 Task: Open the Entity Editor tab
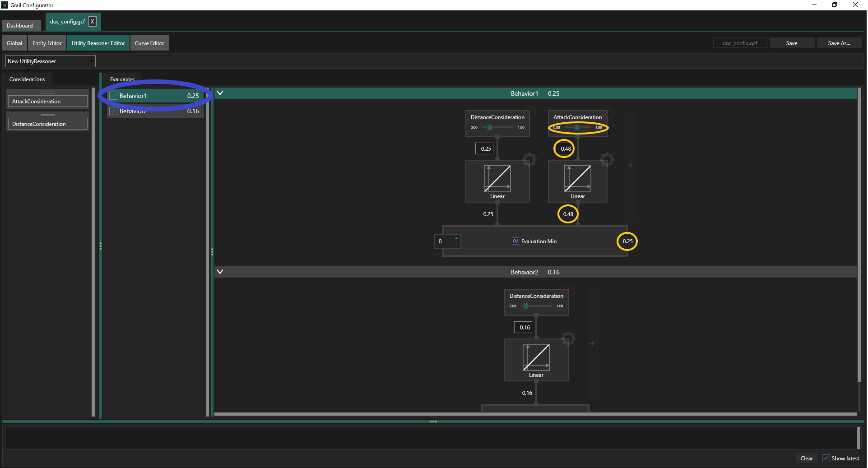click(47, 43)
